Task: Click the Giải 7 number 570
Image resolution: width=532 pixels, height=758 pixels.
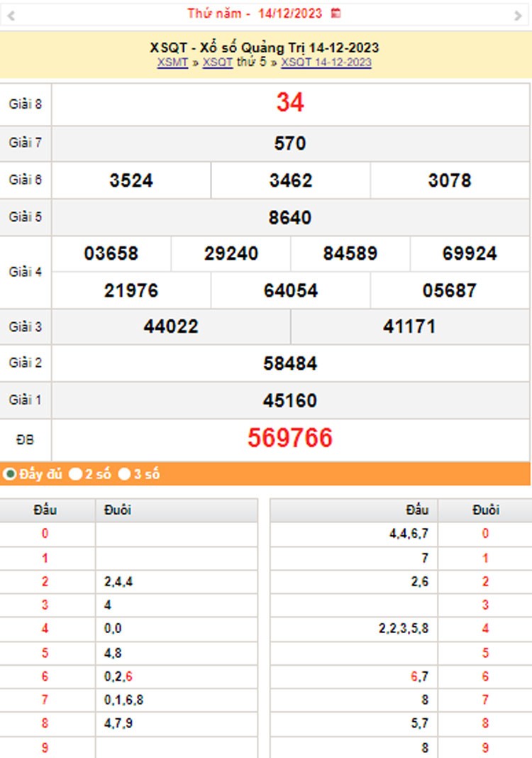Action: point(289,143)
